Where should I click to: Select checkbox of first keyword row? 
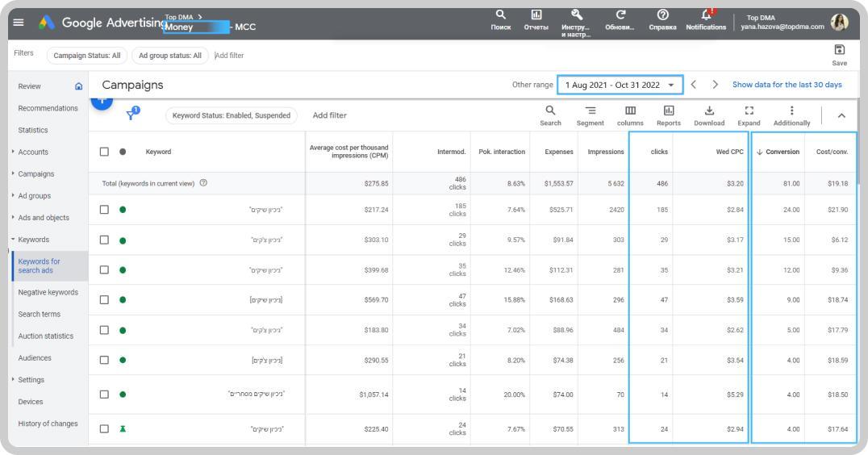click(104, 210)
